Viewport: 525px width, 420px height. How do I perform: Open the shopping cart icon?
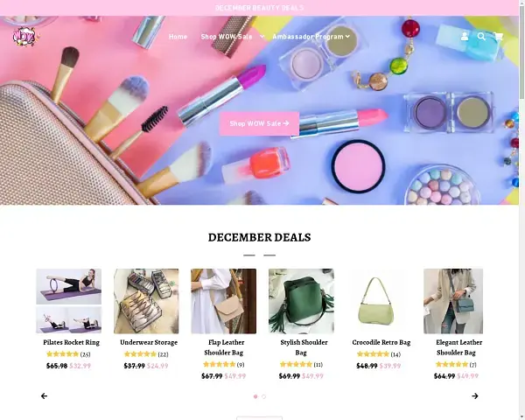[x=499, y=37]
